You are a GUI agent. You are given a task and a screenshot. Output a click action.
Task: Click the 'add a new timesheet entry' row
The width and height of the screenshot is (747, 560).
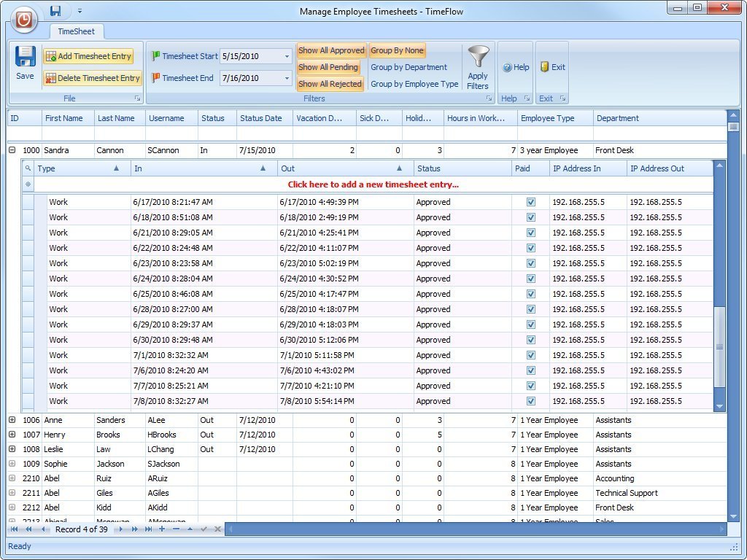click(x=373, y=184)
